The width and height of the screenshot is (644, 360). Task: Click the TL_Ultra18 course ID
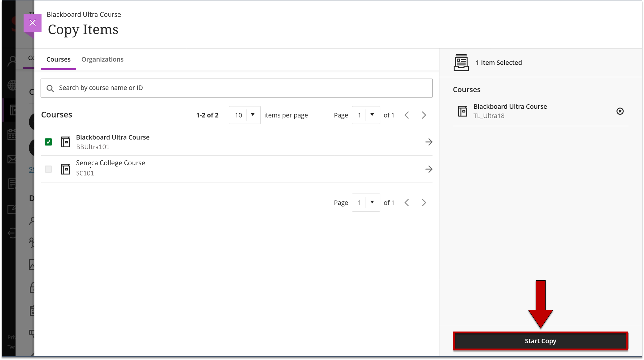489,116
